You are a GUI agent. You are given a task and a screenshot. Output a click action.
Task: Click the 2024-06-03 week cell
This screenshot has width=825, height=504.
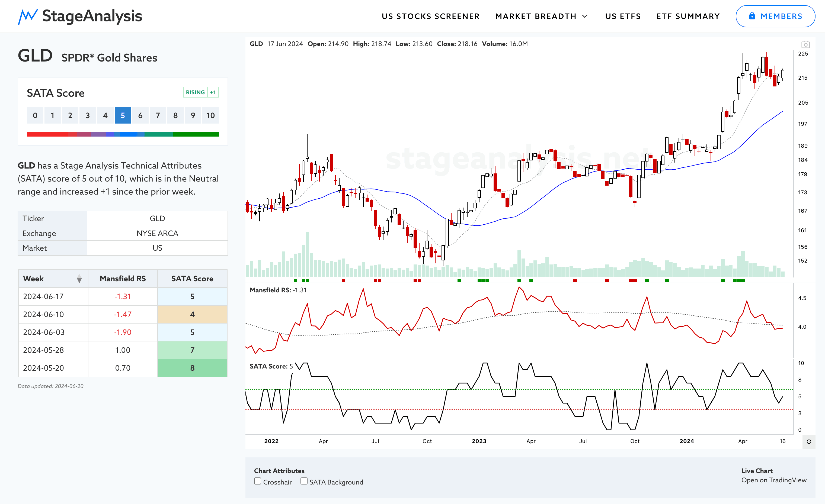click(x=53, y=332)
